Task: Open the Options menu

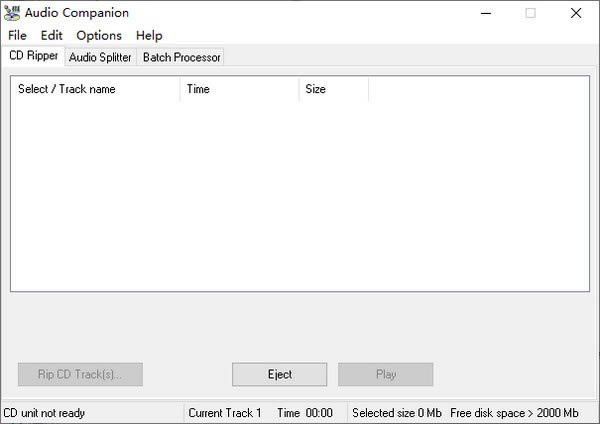Action: tap(99, 36)
